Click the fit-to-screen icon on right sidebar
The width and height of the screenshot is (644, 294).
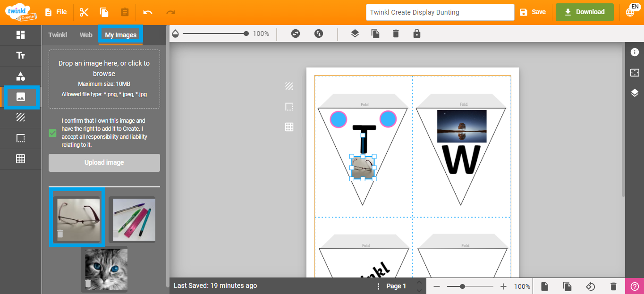point(635,73)
